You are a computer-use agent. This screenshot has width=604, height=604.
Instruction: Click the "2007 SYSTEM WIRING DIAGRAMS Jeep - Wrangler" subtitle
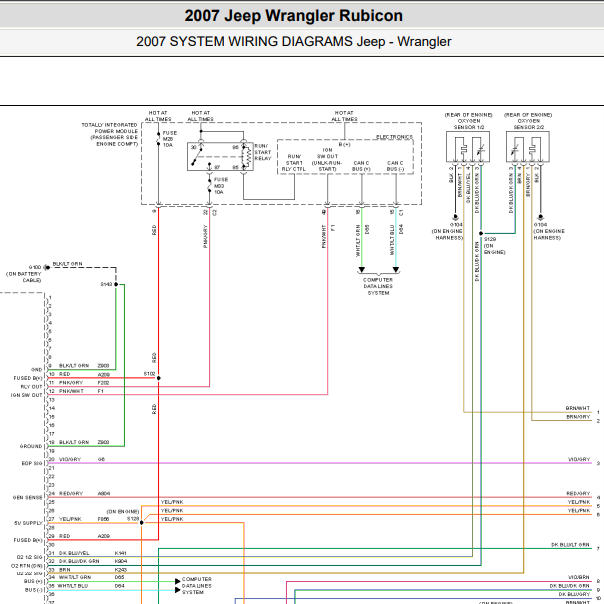(294, 42)
